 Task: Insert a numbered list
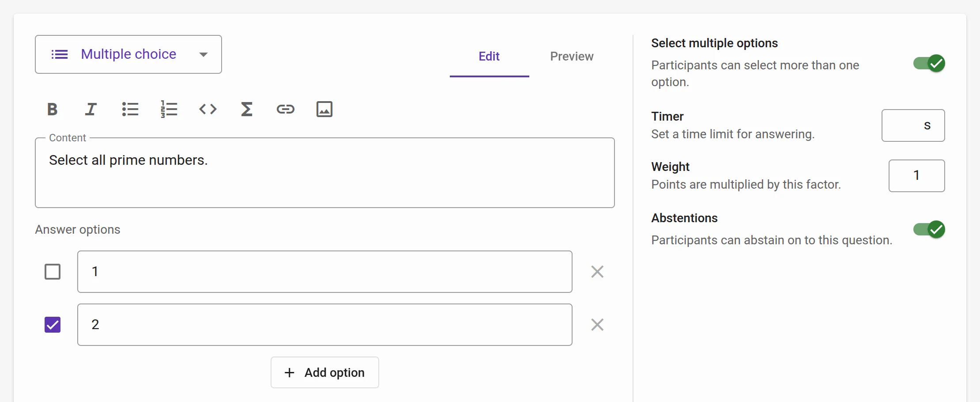click(x=169, y=109)
